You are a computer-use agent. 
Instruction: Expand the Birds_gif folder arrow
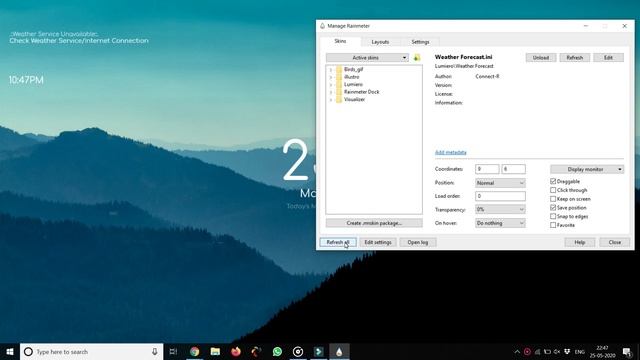[x=331, y=70]
